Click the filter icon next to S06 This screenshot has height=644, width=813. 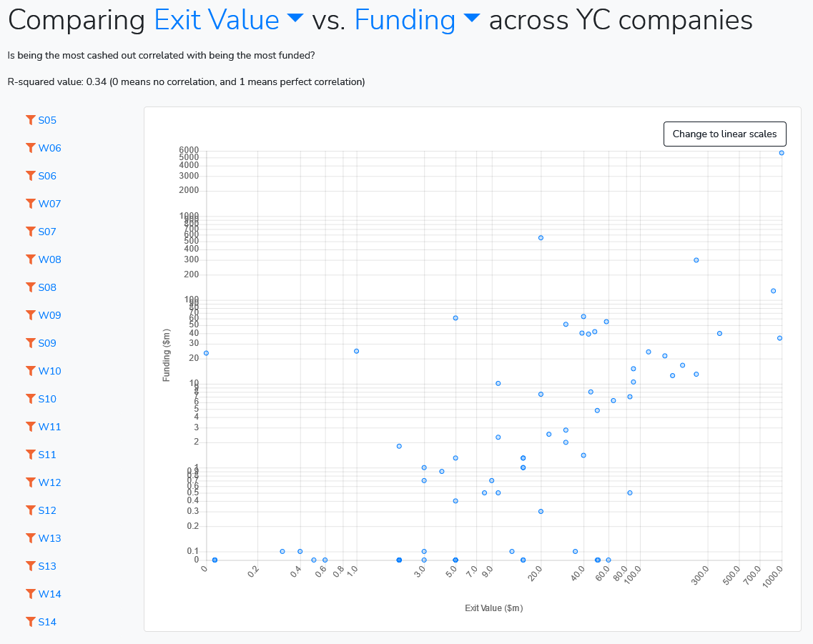point(30,176)
